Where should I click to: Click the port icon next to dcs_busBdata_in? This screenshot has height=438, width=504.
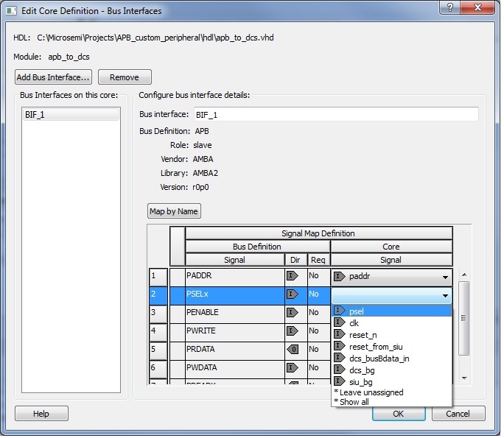[x=340, y=359]
